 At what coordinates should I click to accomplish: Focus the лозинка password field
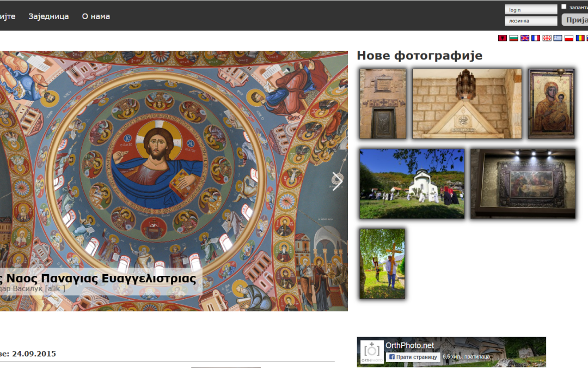531,21
